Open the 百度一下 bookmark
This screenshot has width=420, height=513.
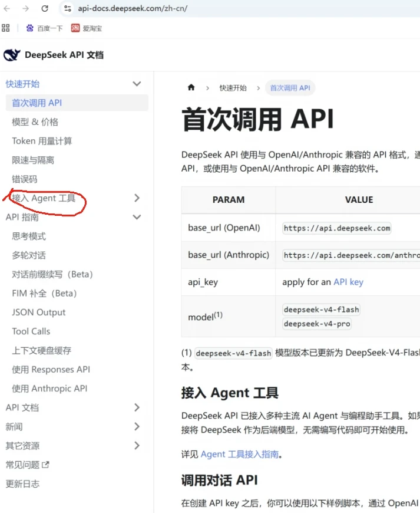point(44,28)
